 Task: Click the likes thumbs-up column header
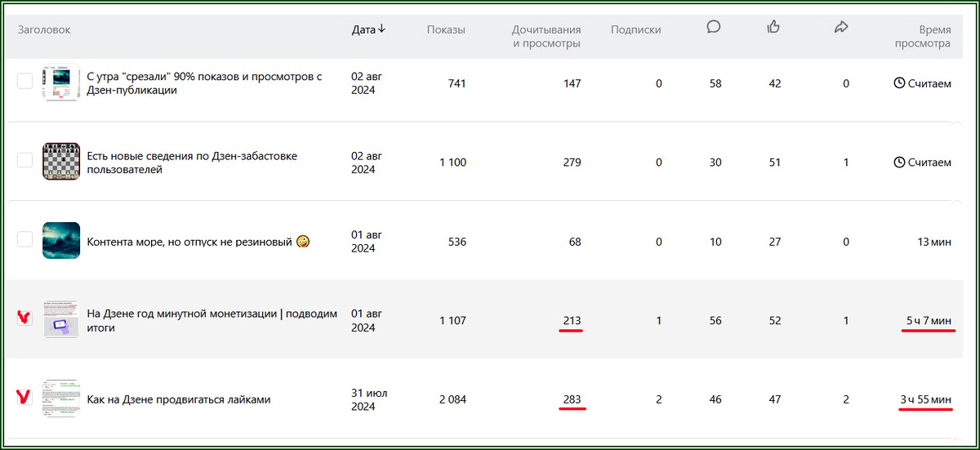tap(773, 27)
